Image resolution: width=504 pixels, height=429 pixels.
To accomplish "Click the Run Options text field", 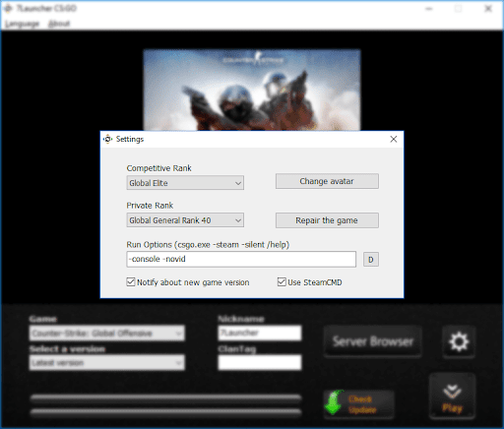I will 241,259.
